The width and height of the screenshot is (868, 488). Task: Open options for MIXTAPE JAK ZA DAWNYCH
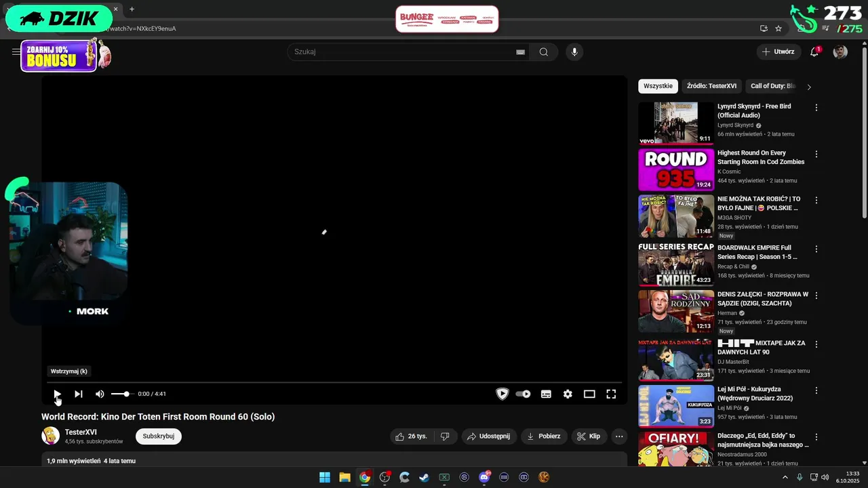(x=816, y=344)
